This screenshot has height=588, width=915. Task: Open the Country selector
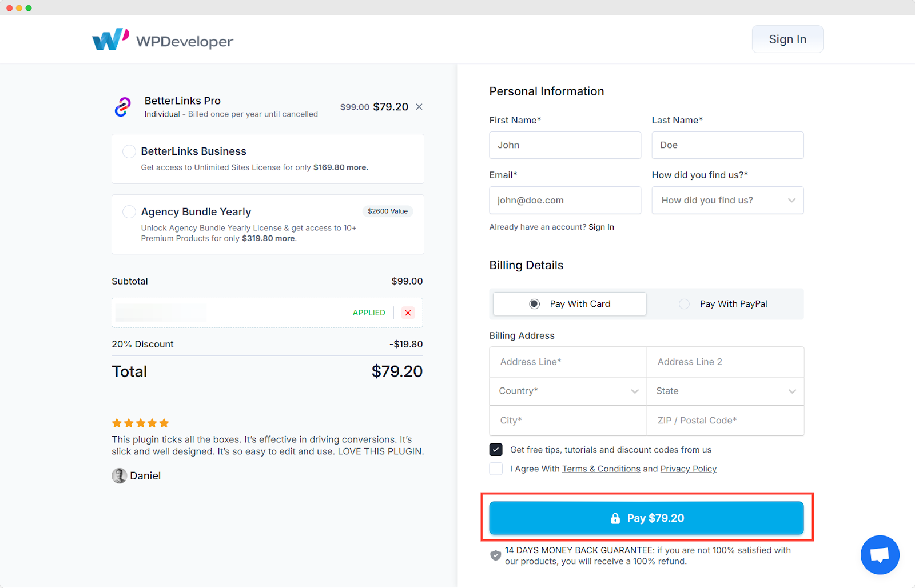(x=567, y=391)
